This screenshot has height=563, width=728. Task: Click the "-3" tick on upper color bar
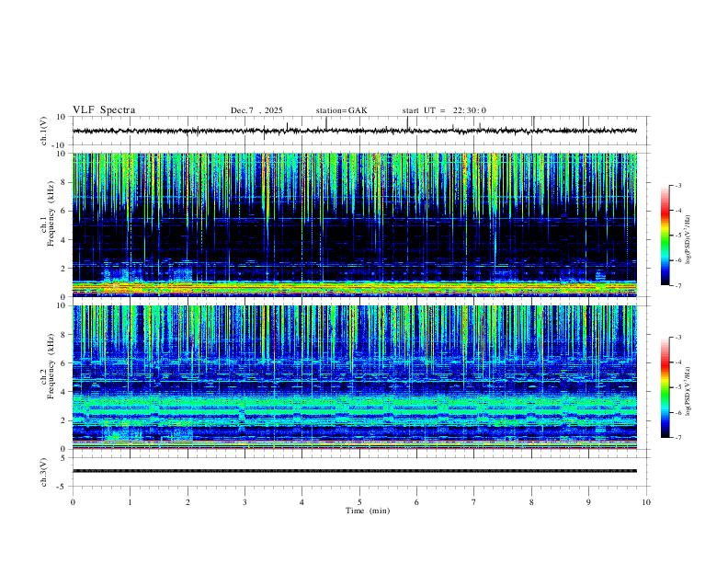pyautogui.click(x=677, y=185)
